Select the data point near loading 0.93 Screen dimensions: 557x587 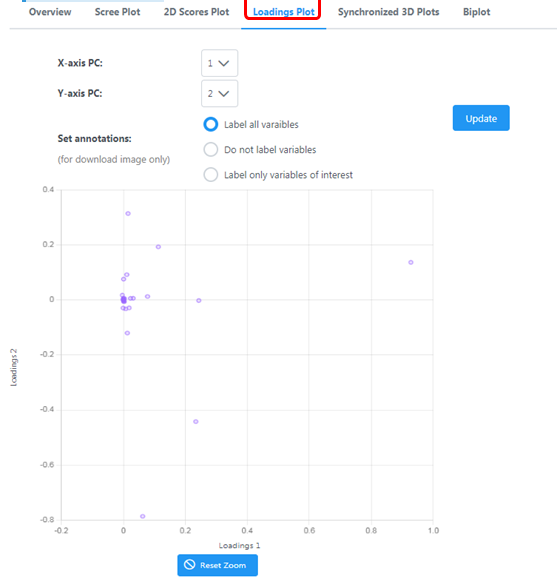point(411,262)
